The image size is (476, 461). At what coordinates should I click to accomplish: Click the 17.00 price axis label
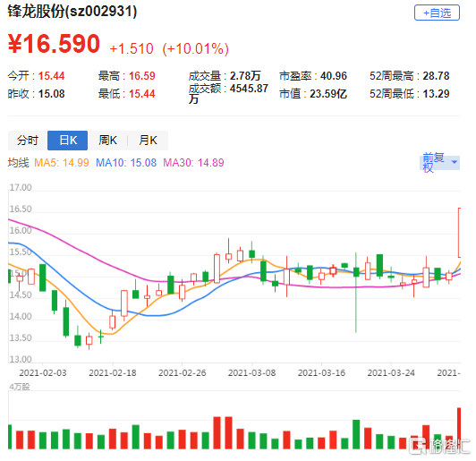[21, 188]
